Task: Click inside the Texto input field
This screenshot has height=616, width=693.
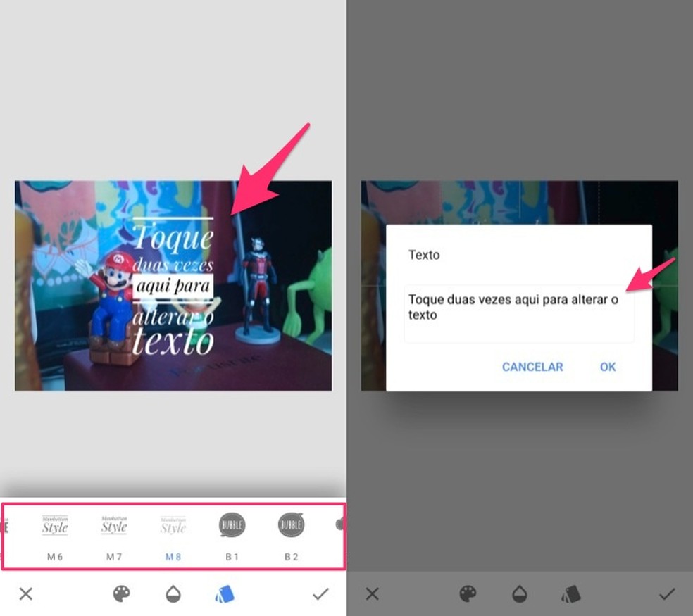Action: tap(519, 306)
